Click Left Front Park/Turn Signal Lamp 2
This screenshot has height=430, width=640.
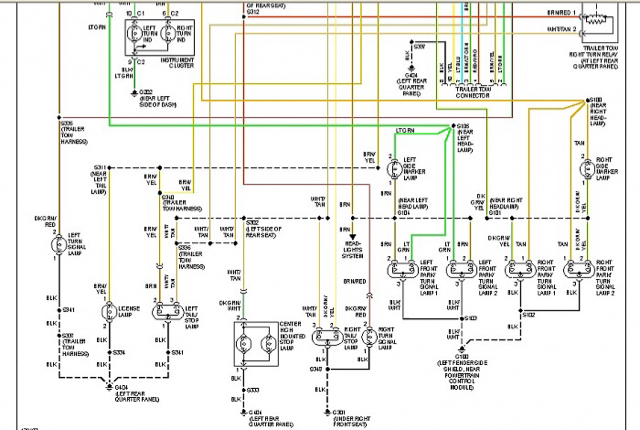click(x=462, y=270)
